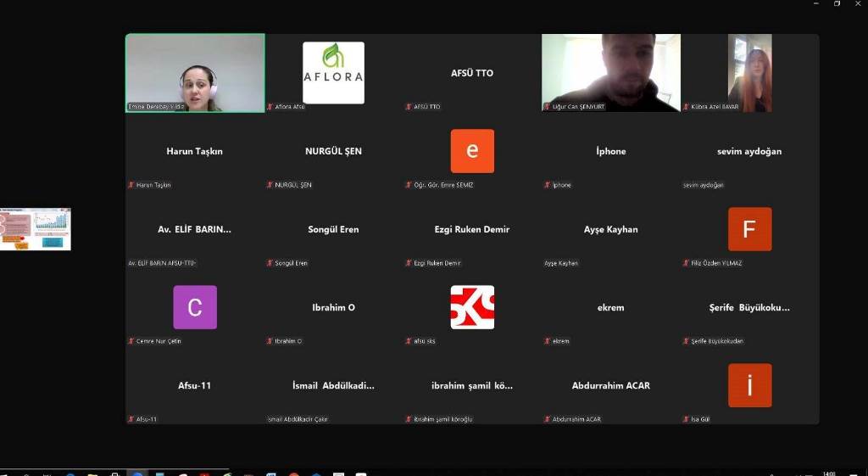Click muted mic icon beside Ezgi Ruken Demir label
This screenshot has width=868, height=476.
(409, 263)
